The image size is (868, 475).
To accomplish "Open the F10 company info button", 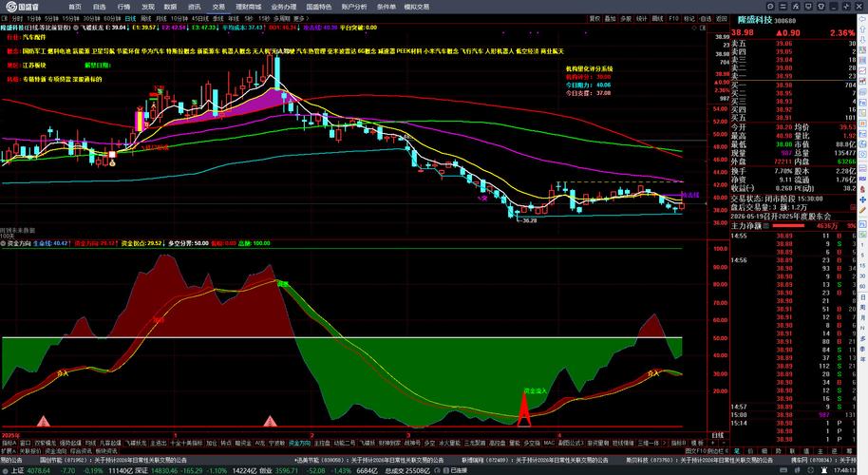I will (673, 18).
